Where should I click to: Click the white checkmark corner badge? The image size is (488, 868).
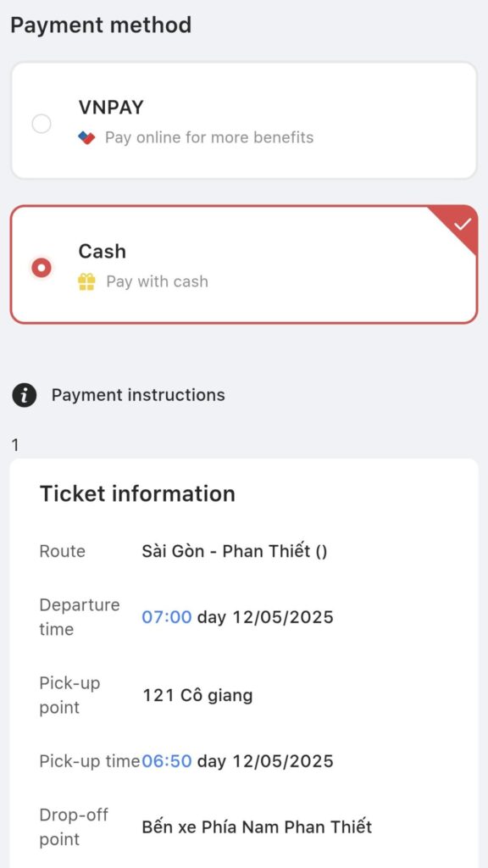tap(463, 224)
